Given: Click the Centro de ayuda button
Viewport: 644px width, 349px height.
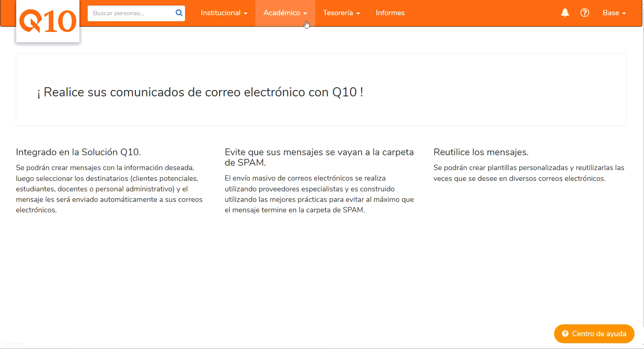Looking at the screenshot, I should (x=594, y=334).
